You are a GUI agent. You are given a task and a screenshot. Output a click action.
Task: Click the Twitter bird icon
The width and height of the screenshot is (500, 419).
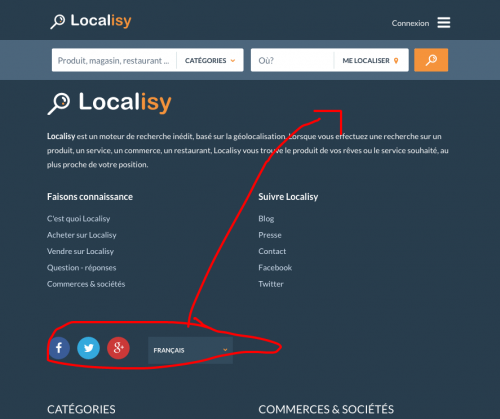[x=88, y=348]
